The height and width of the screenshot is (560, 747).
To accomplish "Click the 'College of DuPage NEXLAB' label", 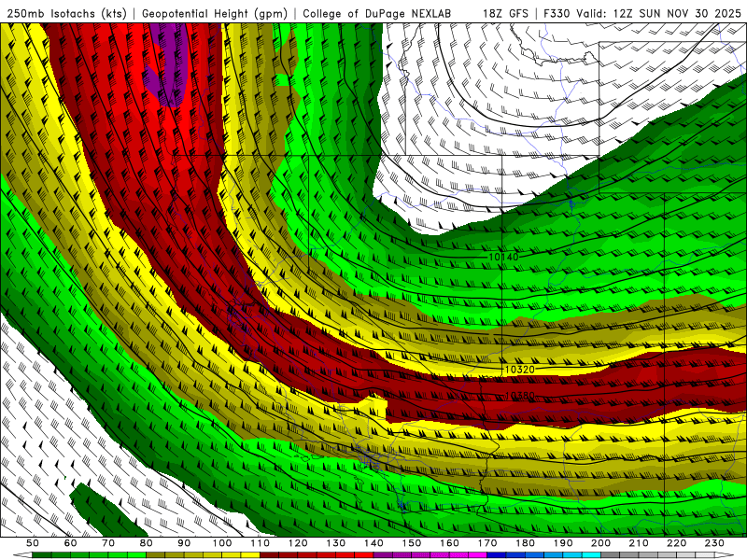I will click(376, 14).
